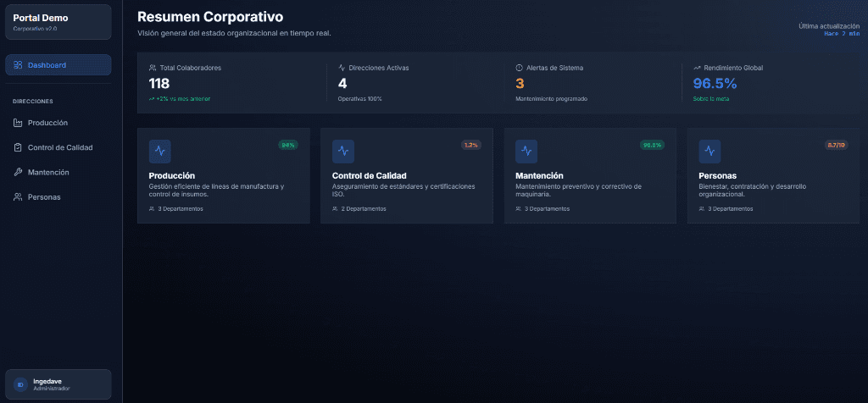Click the orange score badge on Personas card
Viewport: 868px width, 403px height.
[x=837, y=145]
